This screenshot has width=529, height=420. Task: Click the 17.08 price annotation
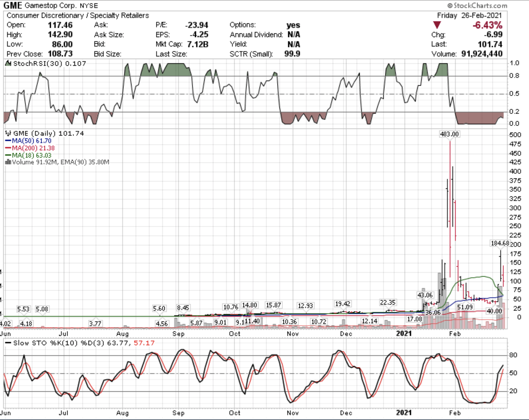(414, 319)
